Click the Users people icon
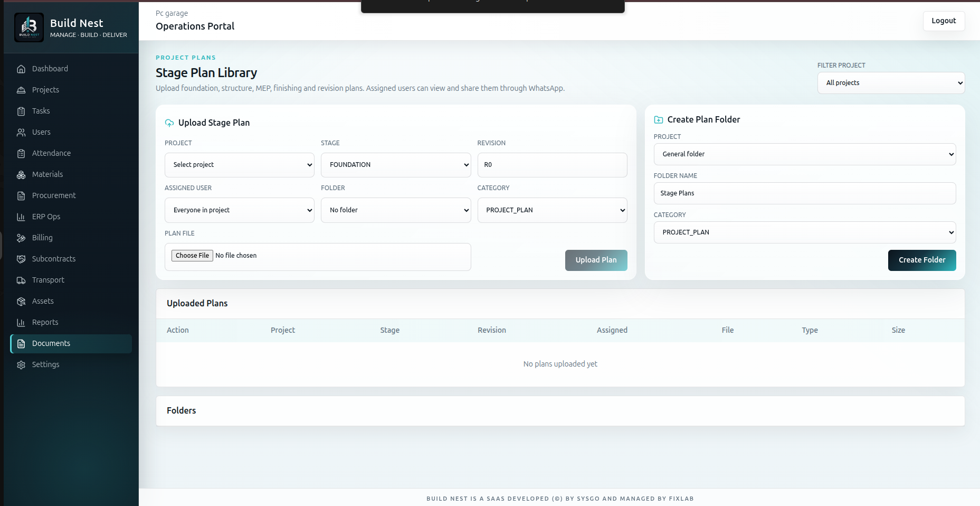The image size is (980, 506). click(21, 132)
